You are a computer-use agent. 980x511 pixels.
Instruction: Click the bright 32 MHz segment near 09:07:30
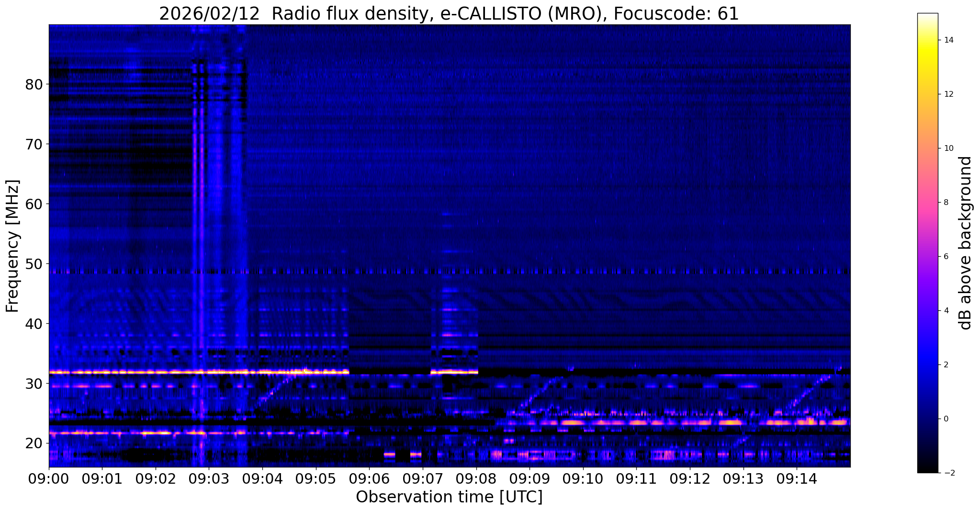tap(455, 372)
